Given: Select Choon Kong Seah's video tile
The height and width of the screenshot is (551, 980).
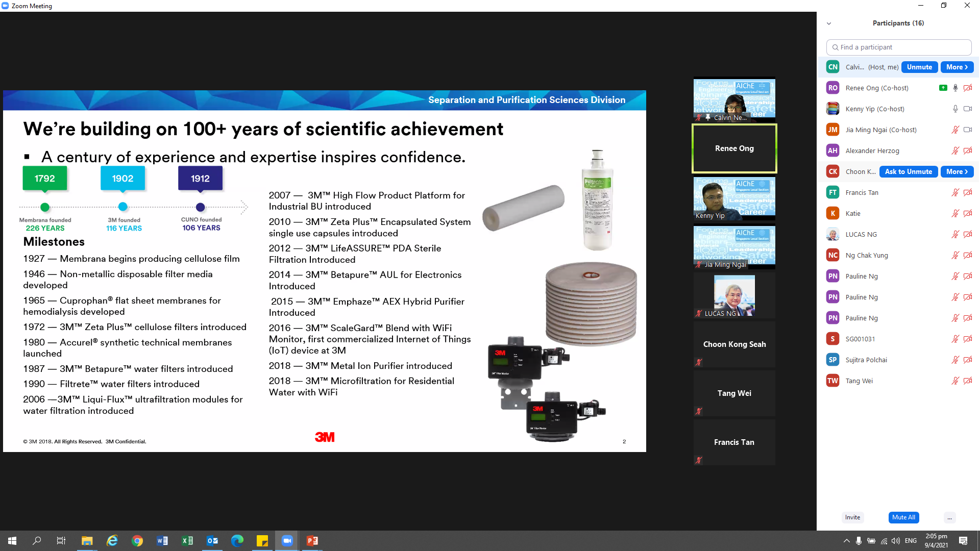Looking at the screenshot, I should tap(734, 344).
